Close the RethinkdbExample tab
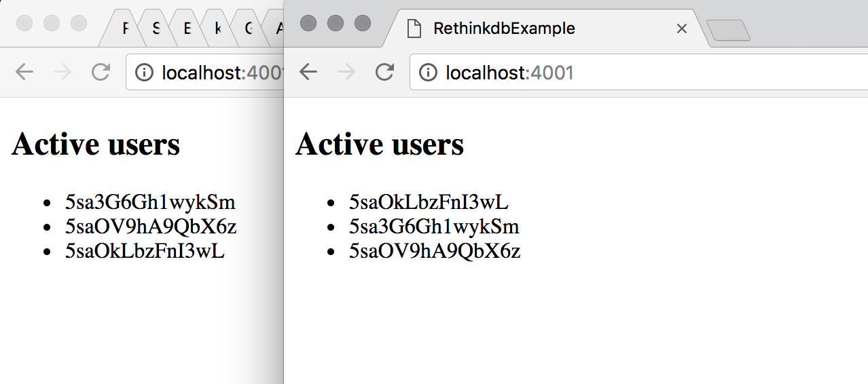 (x=683, y=28)
